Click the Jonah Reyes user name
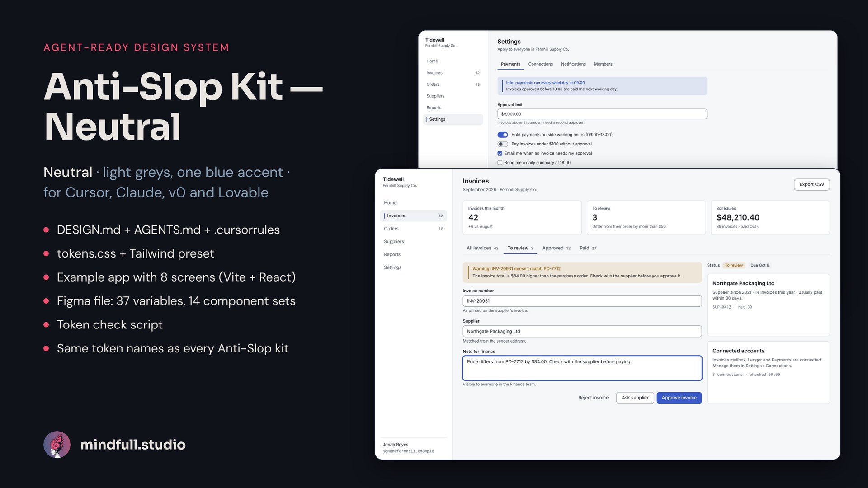 click(395, 445)
